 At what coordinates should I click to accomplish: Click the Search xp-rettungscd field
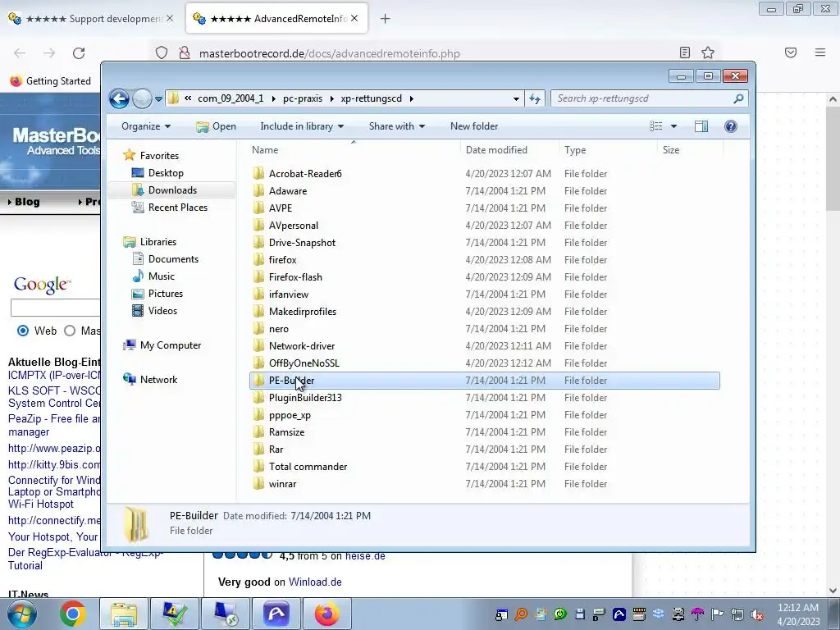(x=641, y=98)
